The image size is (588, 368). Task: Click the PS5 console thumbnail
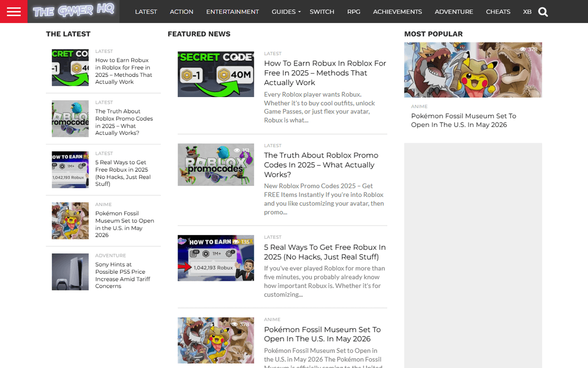(70, 272)
